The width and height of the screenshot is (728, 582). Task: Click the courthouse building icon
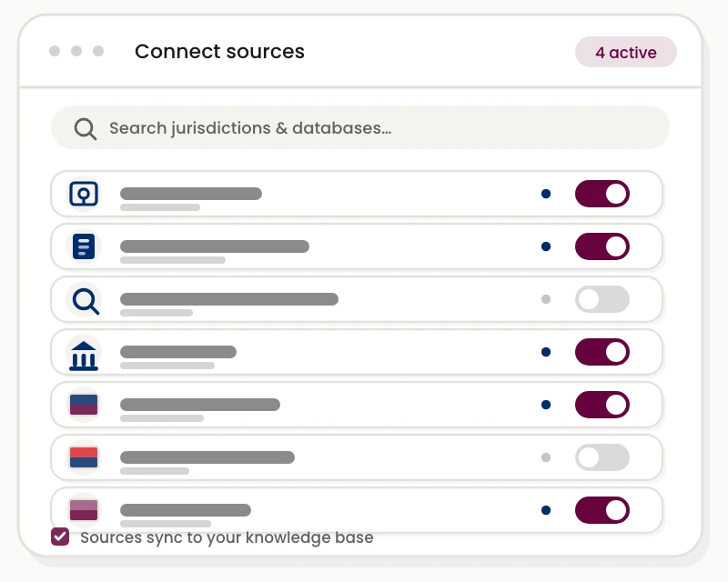click(84, 356)
